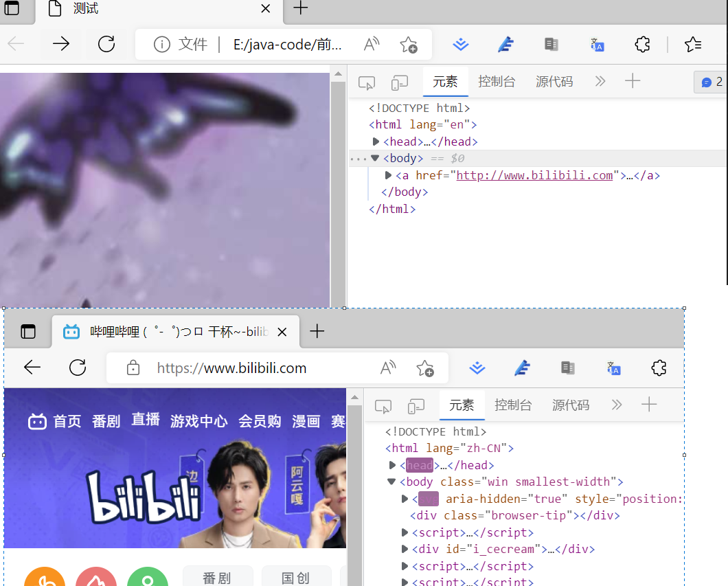Expand svg aria-hidden node in bilibili DevTools
The image size is (728, 586).
(405, 499)
